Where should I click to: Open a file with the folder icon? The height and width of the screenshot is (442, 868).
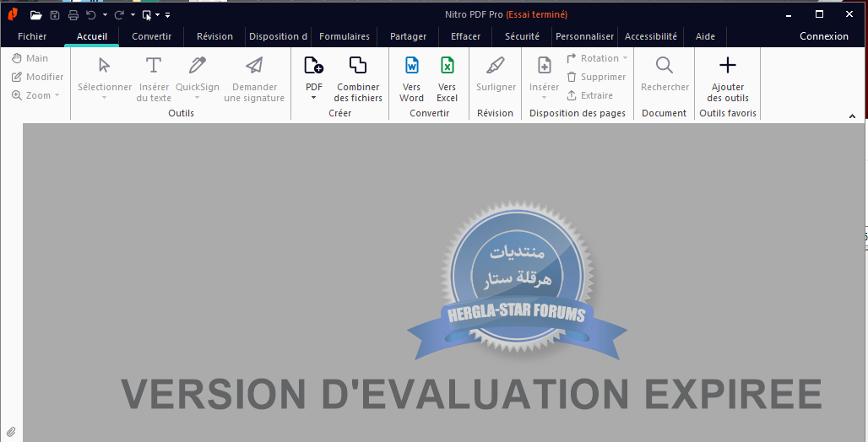tap(36, 15)
